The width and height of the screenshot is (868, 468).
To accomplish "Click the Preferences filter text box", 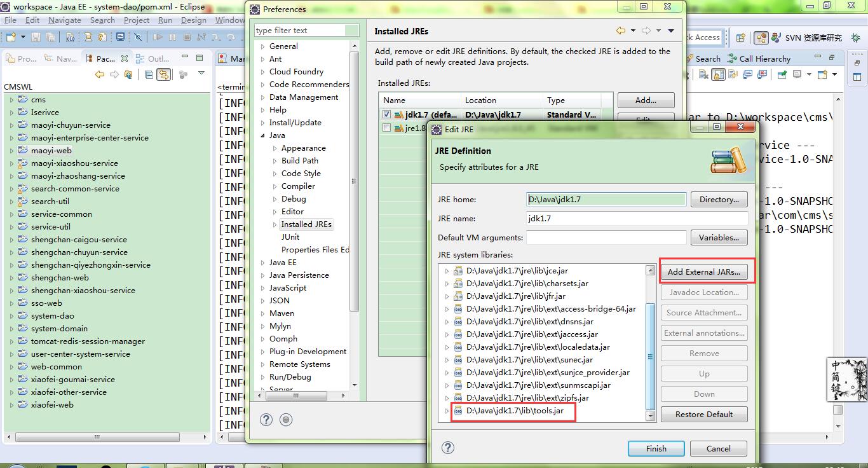I will [308, 30].
